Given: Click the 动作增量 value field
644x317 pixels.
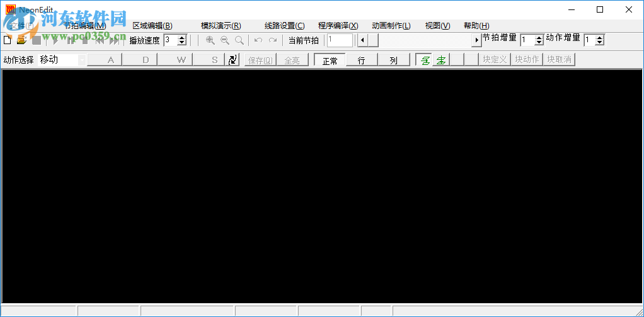Looking at the screenshot, I should (x=589, y=40).
